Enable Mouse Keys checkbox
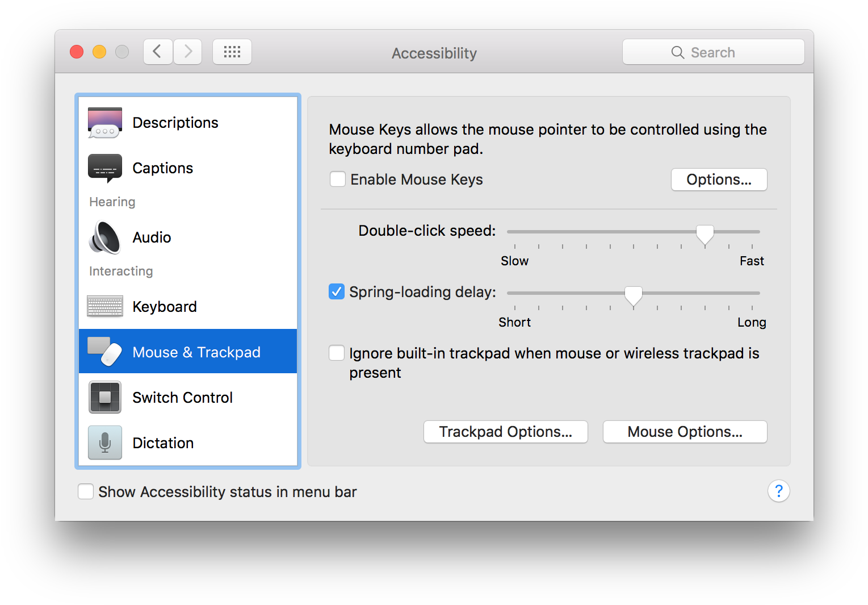This screenshot has width=868, height=605. click(337, 179)
